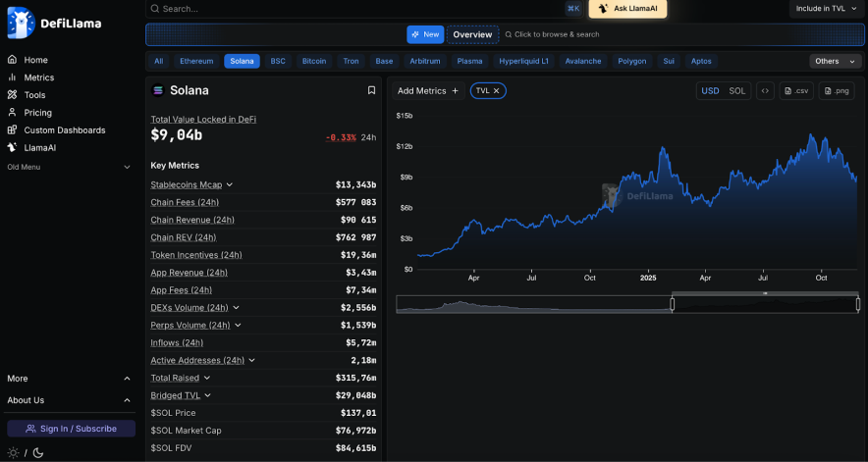Expand the Others chains dropdown
Viewport: 868px width, 462px height.
pos(835,61)
